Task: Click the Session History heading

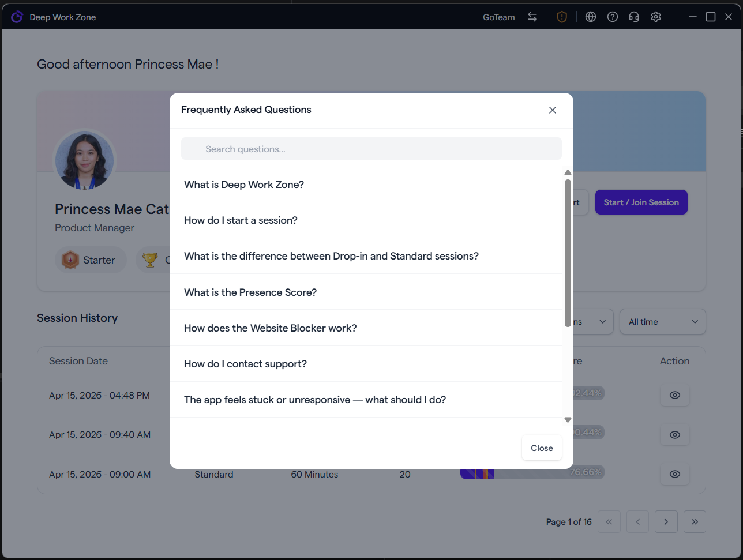Action: pos(77,318)
